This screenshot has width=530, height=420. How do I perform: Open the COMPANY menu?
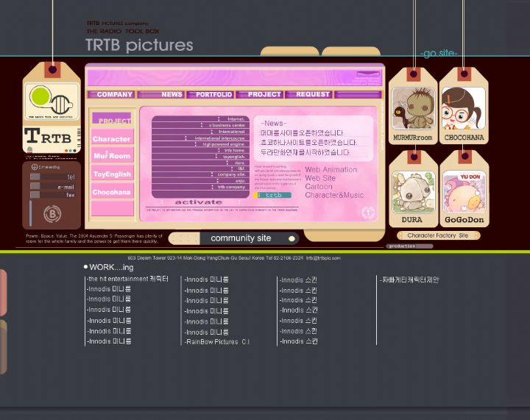(x=114, y=94)
